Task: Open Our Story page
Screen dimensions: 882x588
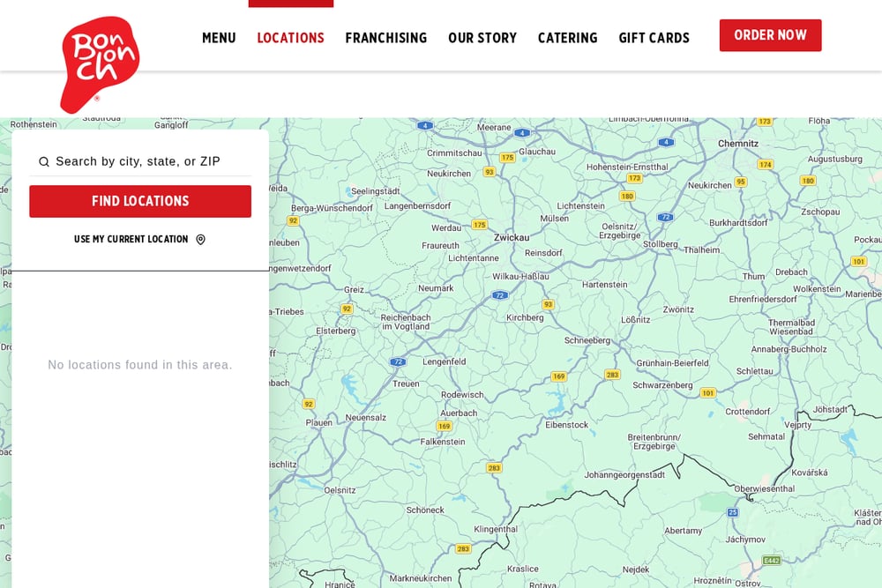Action: tap(482, 38)
